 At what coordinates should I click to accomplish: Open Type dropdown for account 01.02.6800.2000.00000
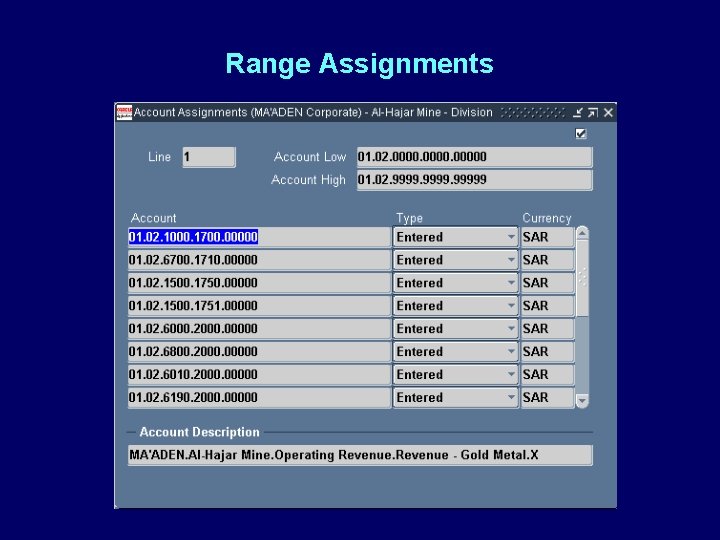(456, 352)
